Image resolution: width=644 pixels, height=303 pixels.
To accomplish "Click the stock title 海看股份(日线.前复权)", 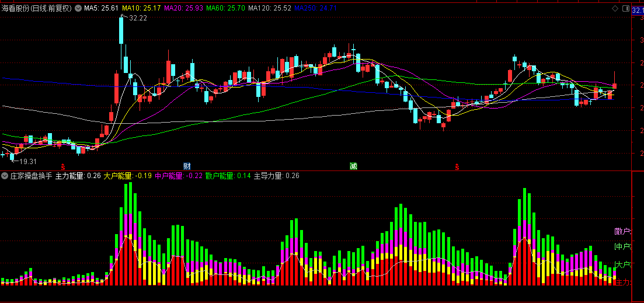I will click(x=37, y=8).
